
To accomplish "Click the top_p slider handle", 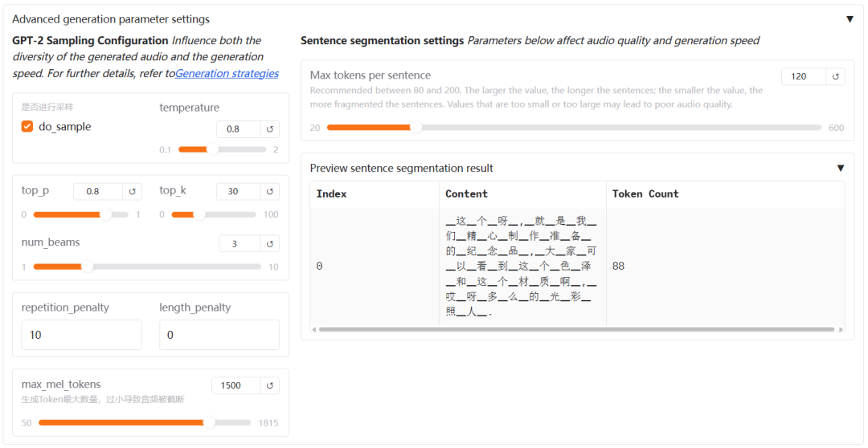I will [105, 214].
